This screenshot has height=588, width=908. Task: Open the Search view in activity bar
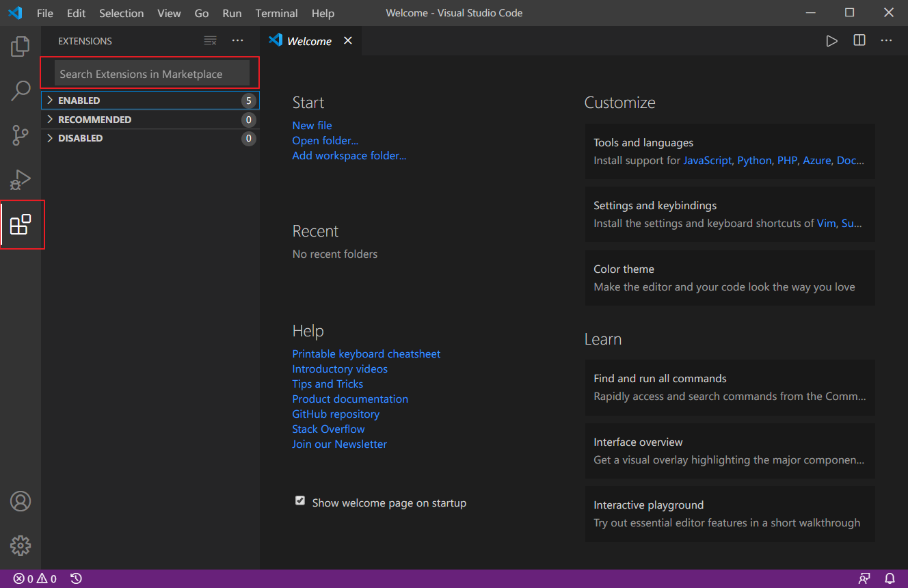click(x=21, y=91)
